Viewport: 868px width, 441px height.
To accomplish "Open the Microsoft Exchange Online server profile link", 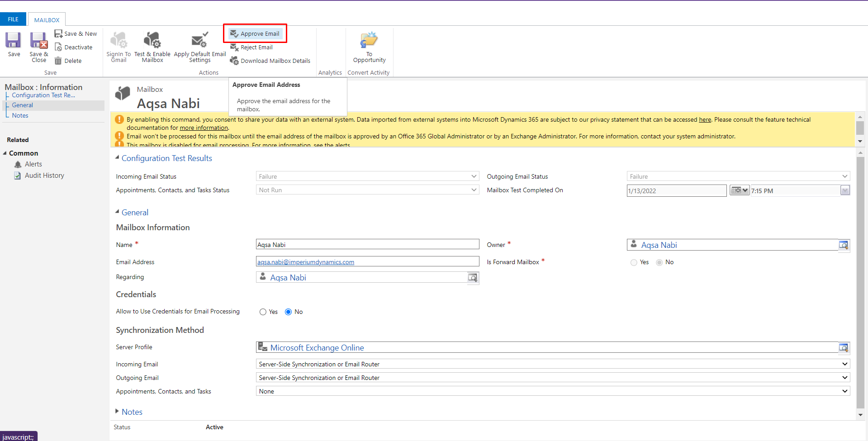I will click(x=317, y=348).
